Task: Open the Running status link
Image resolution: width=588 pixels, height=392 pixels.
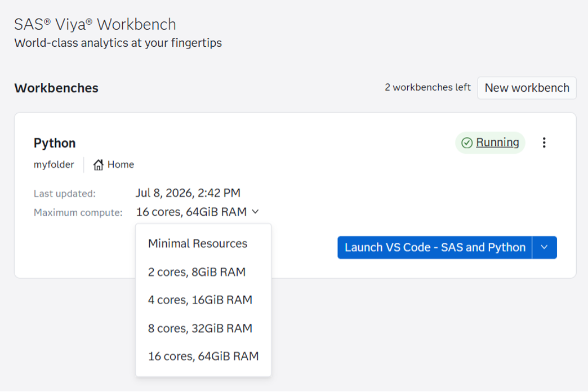Action: 497,142
